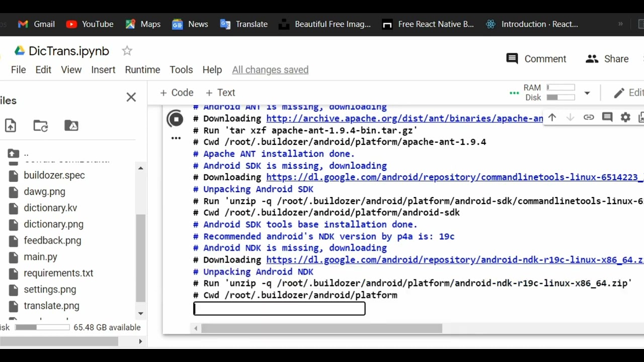Copy link to cell icon
The width and height of the screenshot is (644, 362).
(589, 117)
